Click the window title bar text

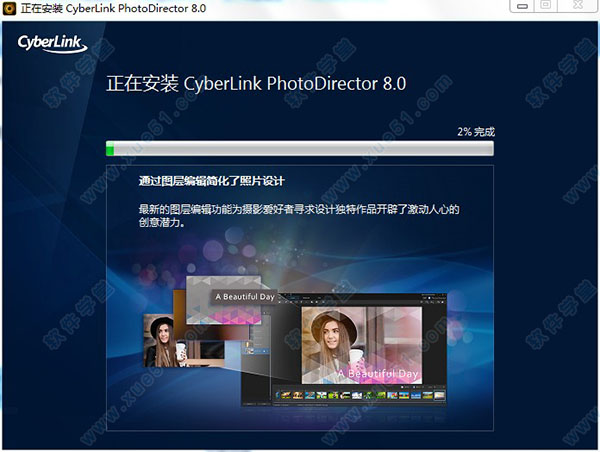click(x=120, y=10)
